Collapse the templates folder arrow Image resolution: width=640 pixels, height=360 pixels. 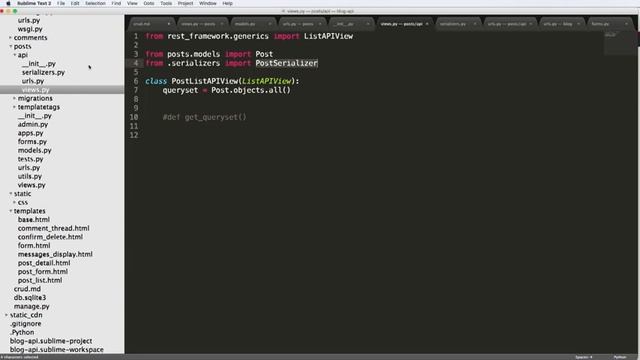pyautogui.click(x=11, y=211)
